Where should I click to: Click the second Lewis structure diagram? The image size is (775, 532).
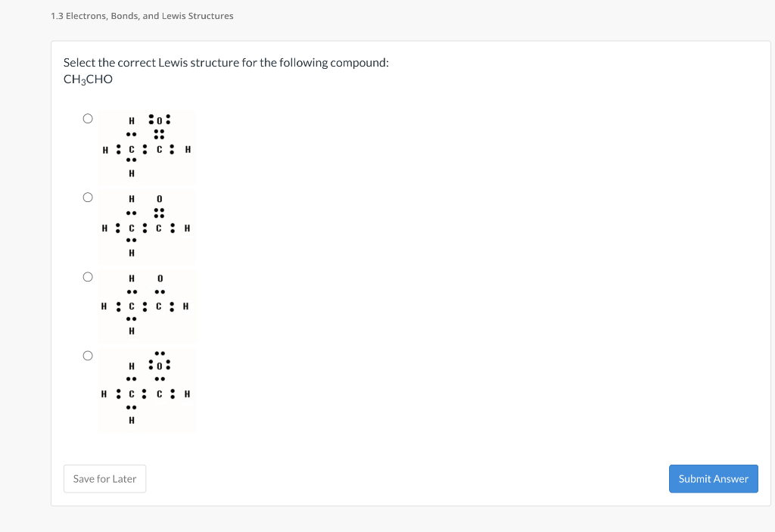[146, 226]
